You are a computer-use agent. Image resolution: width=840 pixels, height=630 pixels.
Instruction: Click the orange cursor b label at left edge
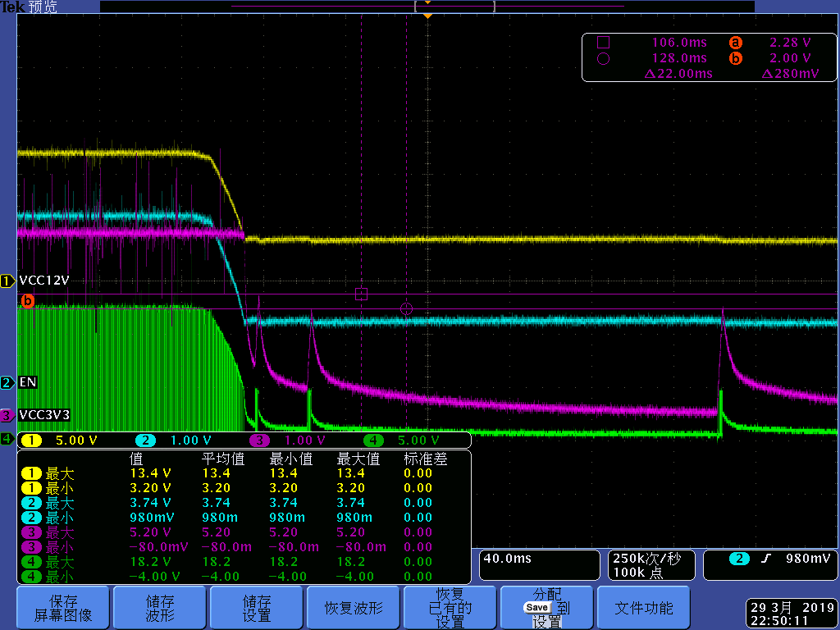pos(27,301)
